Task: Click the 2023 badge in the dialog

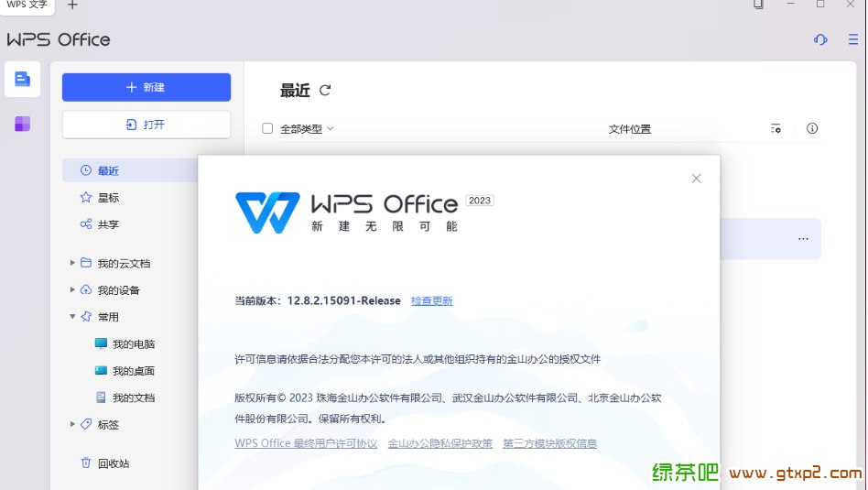Action: [x=480, y=201]
